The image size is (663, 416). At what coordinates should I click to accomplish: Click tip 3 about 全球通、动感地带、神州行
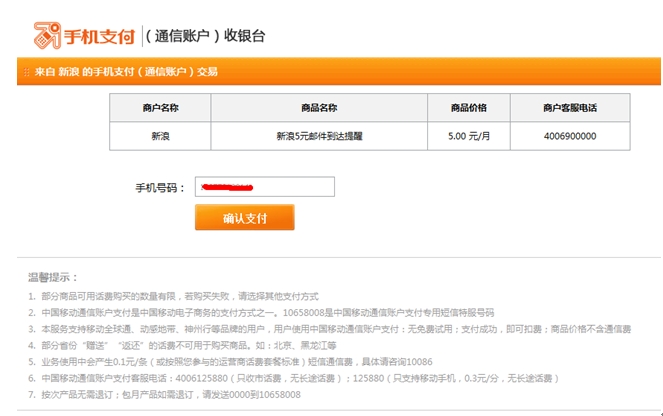click(x=329, y=329)
